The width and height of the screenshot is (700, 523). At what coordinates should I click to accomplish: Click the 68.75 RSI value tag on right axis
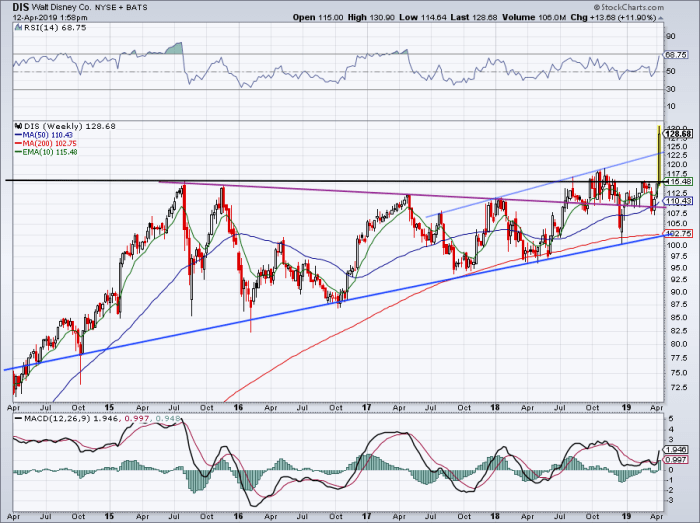click(675, 55)
